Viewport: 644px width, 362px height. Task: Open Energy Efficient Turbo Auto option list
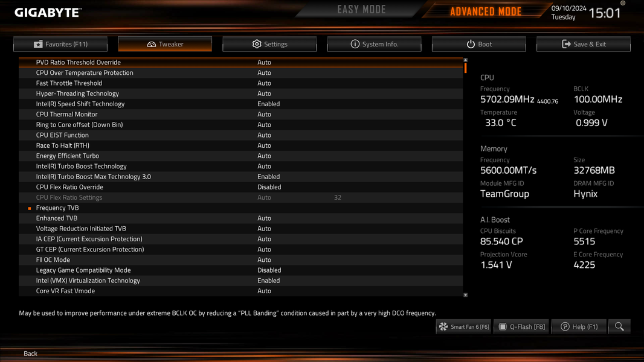click(x=264, y=156)
